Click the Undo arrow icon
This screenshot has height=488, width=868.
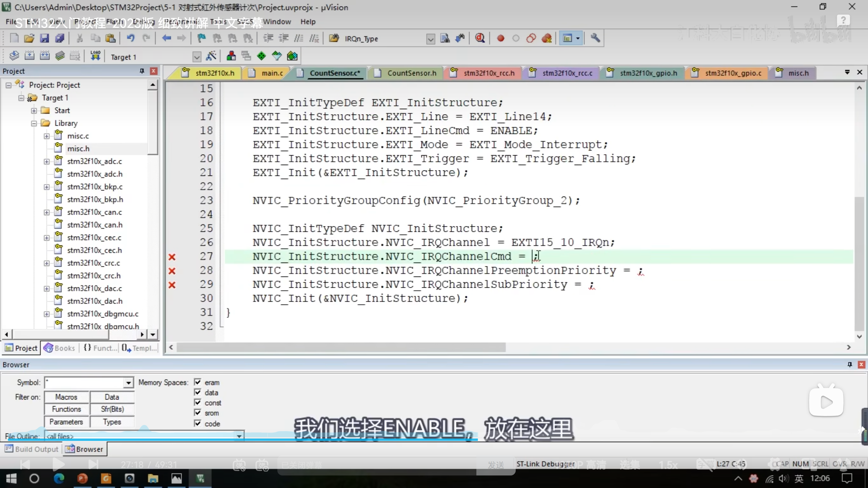pyautogui.click(x=131, y=38)
